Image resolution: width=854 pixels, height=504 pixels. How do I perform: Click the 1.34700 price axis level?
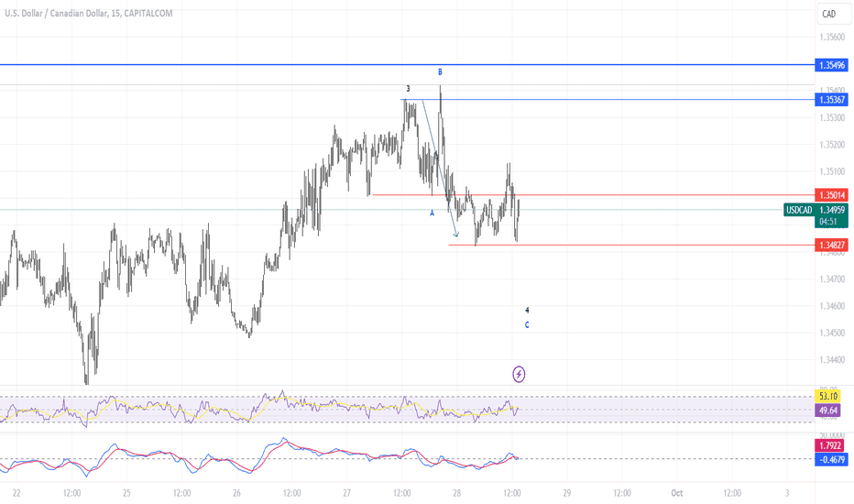point(832,279)
